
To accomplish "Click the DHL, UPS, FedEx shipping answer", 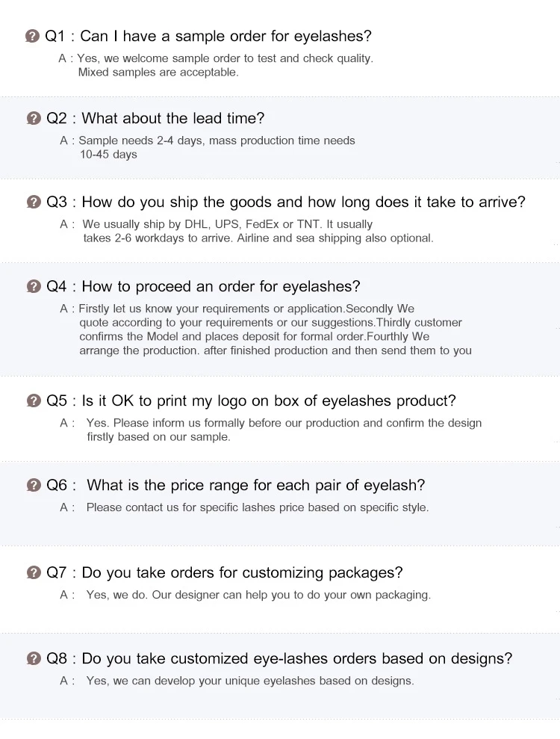I will (228, 224).
